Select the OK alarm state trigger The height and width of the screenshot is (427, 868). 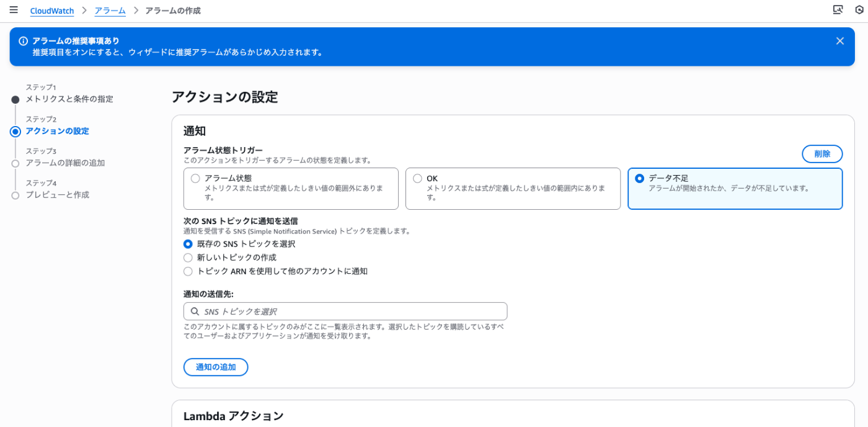(513, 189)
